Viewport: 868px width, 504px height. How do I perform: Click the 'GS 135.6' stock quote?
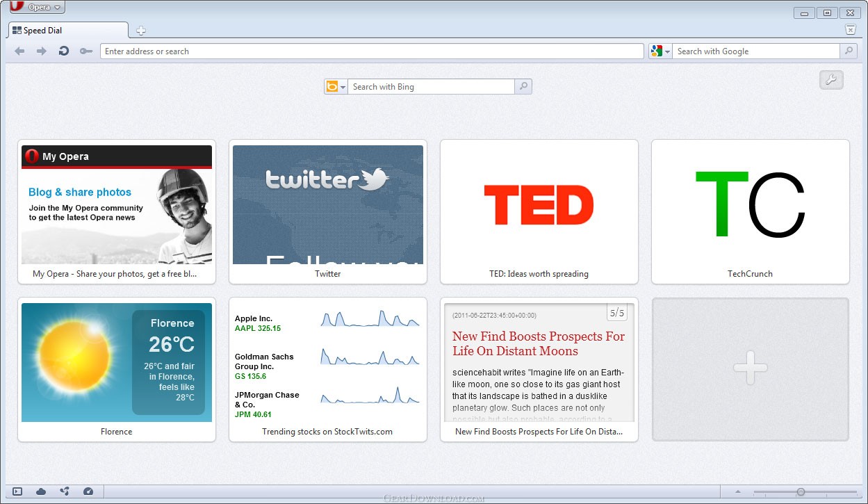[x=250, y=376]
